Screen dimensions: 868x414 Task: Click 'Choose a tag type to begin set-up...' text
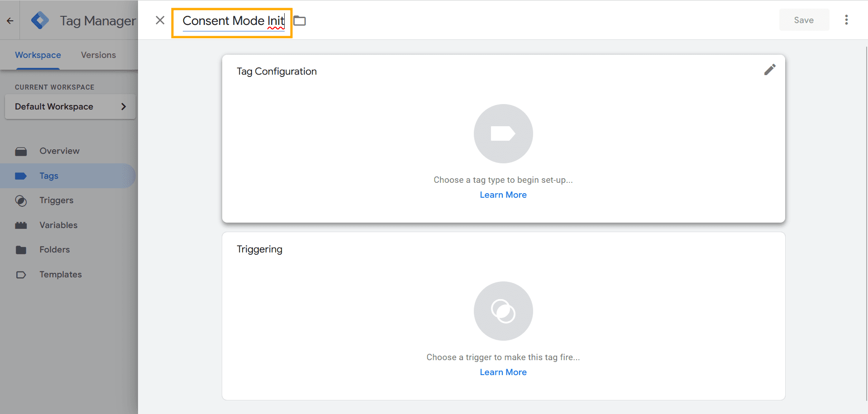pyautogui.click(x=503, y=180)
